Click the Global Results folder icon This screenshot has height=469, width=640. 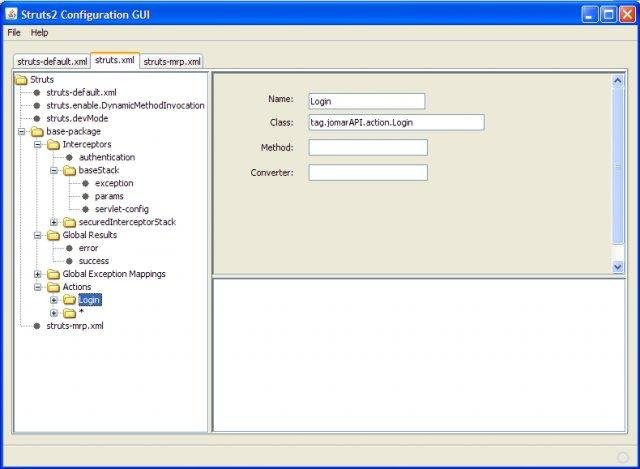point(53,235)
